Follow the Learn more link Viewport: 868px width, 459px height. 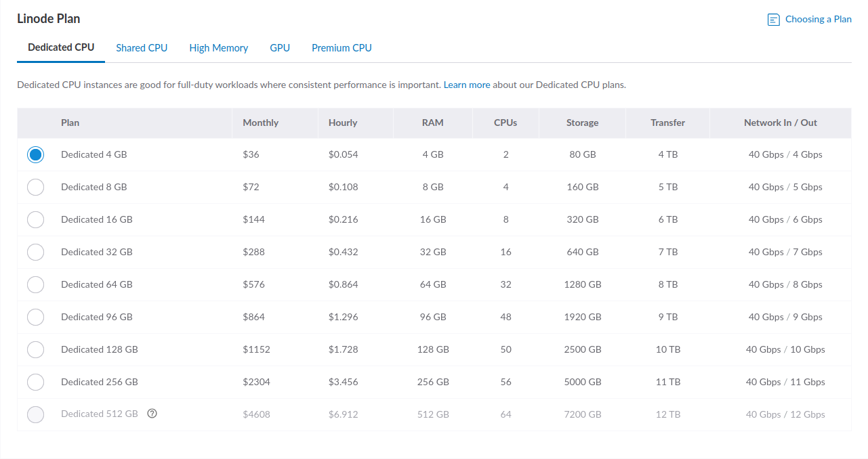pos(466,85)
